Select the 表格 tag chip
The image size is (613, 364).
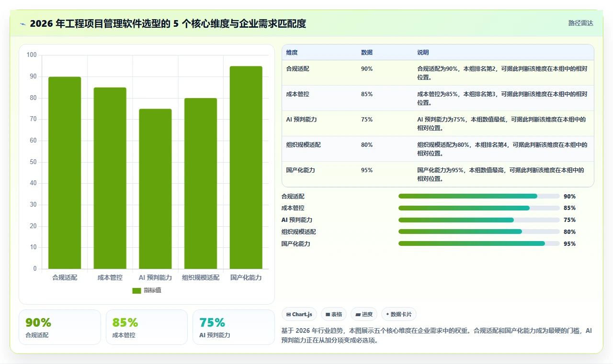coord(334,314)
